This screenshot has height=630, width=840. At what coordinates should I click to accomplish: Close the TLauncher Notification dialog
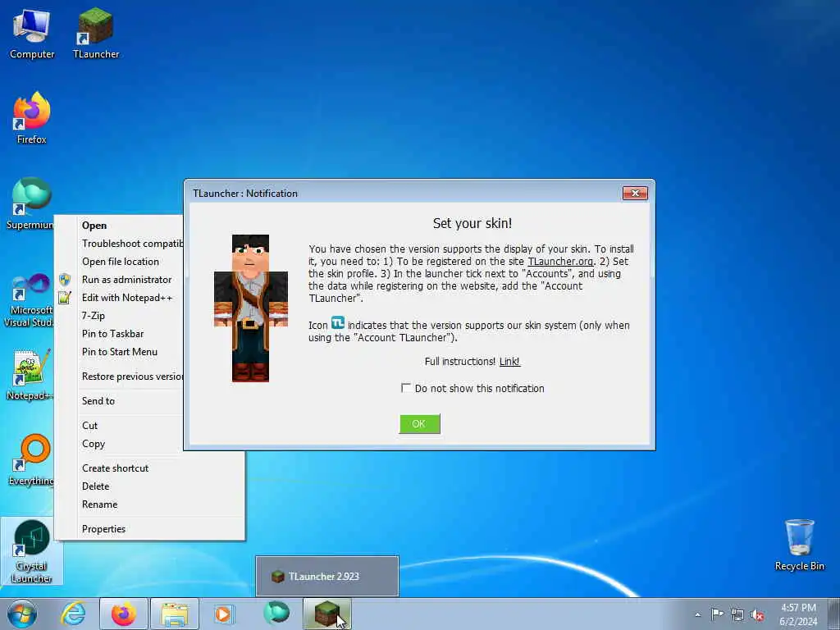pos(635,193)
